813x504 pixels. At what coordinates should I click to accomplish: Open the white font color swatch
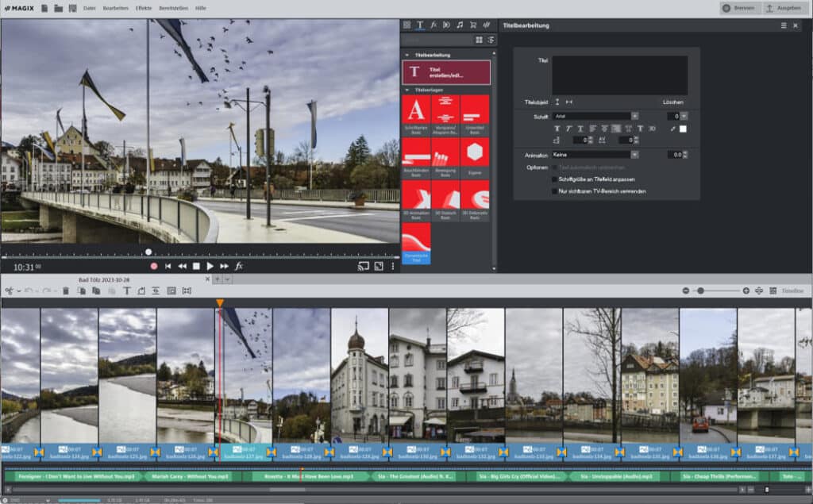click(x=684, y=129)
